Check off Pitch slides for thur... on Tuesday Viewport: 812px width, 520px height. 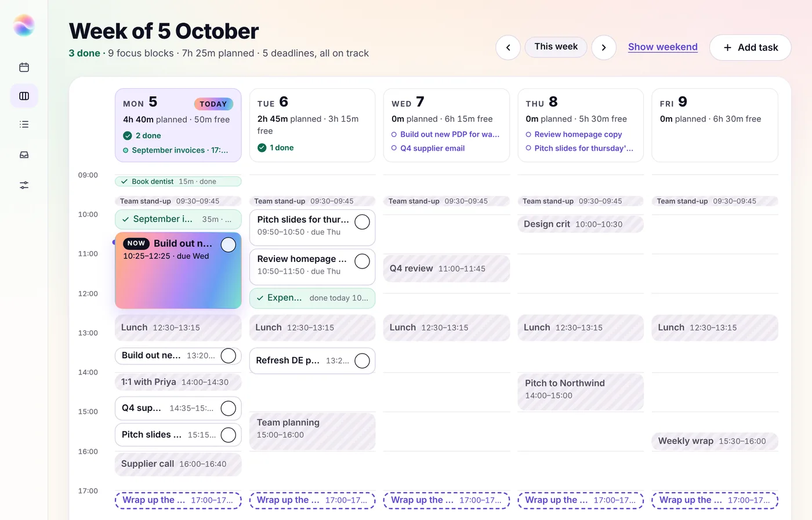pos(362,222)
